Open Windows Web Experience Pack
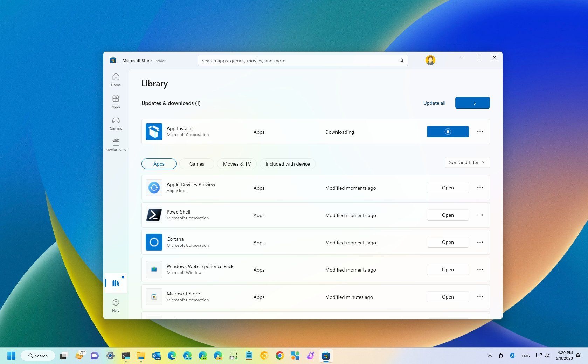The height and width of the screenshot is (364, 588). (448, 269)
